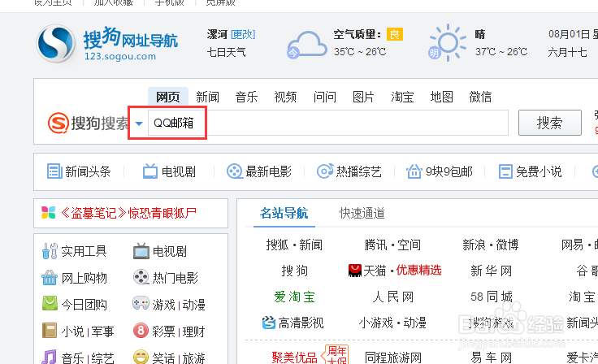The height and width of the screenshot is (364, 598).
Task: Open the 新浪 site link
Action: (474, 245)
